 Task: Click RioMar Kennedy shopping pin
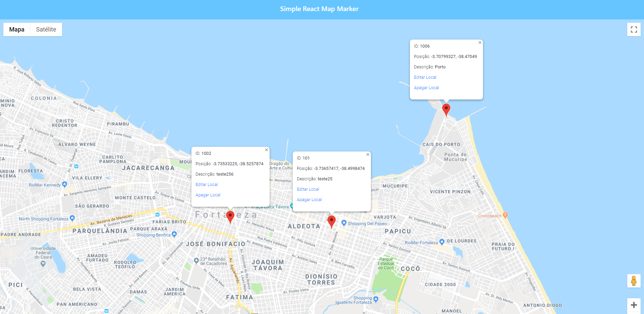65,184
